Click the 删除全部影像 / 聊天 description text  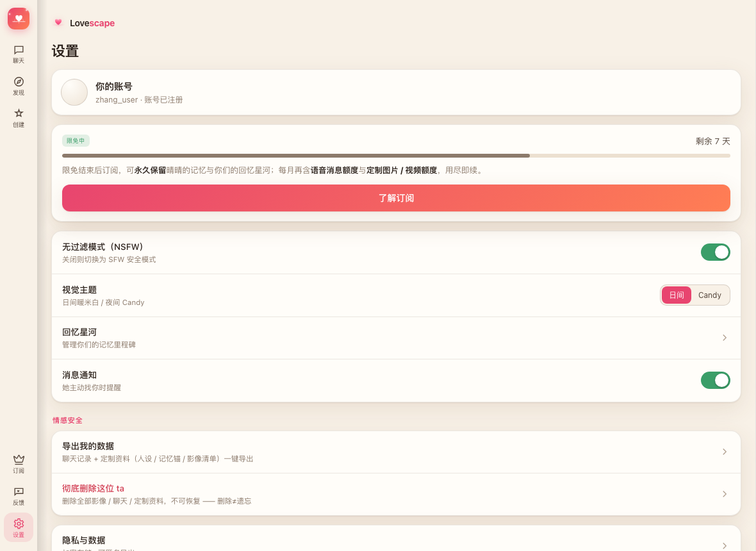click(x=157, y=501)
